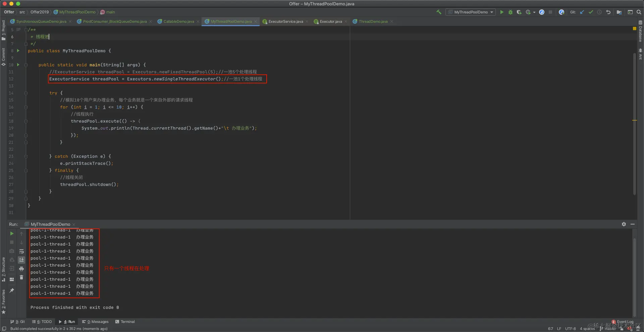Clear console output with the trash icon
Screen dimensions: 644x332
[21, 277]
